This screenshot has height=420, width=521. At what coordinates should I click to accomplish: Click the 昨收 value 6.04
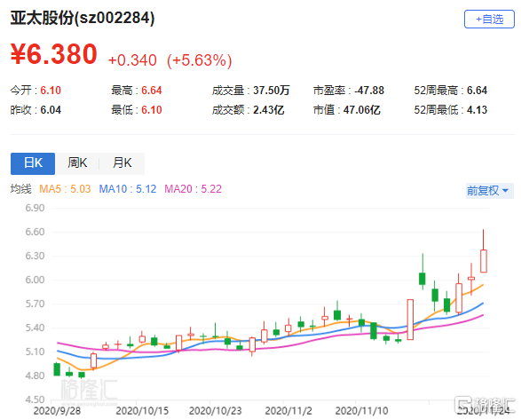point(51,110)
